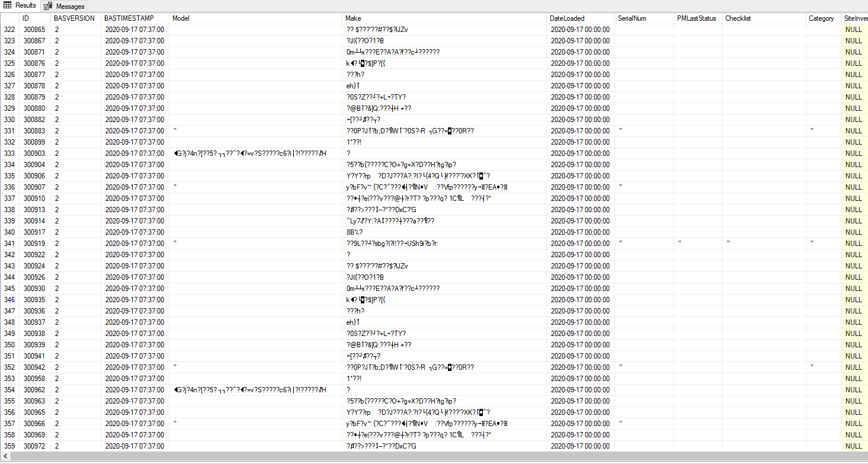
Task: Select the Category column header
Action: tap(824, 18)
